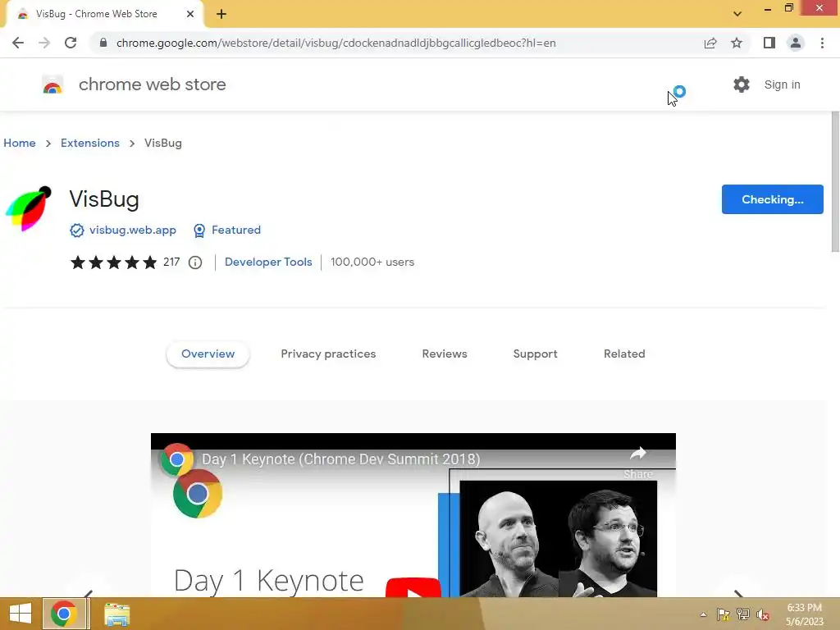Open the Extensions breadcrumb link
The width and height of the screenshot is (840, 630).
[x=90, y=143]
